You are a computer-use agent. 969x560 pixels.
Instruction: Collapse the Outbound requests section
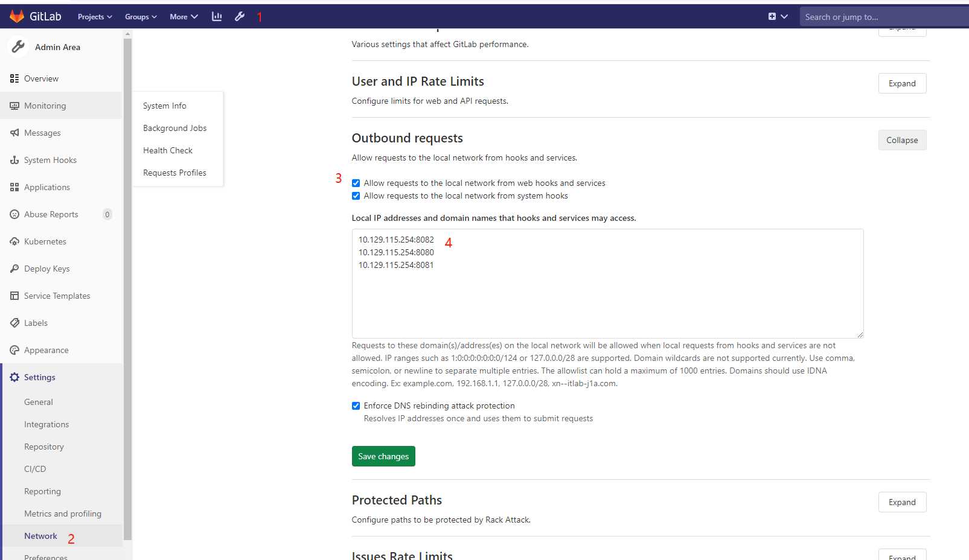[x=902, y=140]
